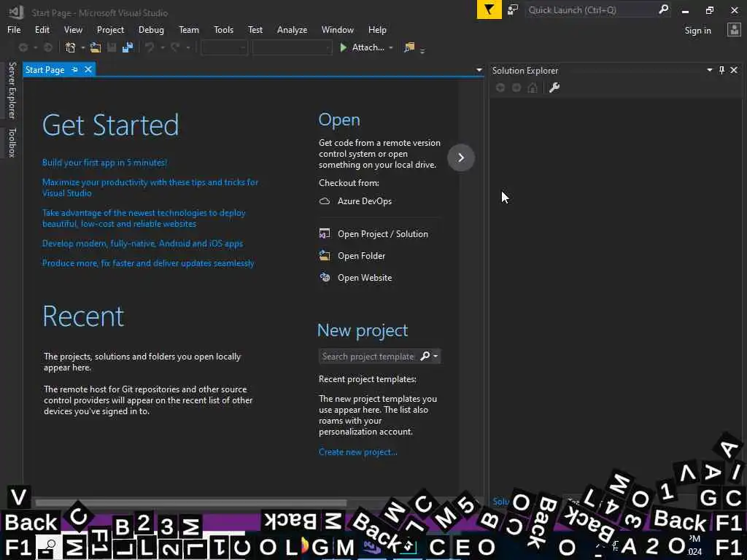747x560 pixels.
Task: Open the Edit menu
Action: (42, 29)
